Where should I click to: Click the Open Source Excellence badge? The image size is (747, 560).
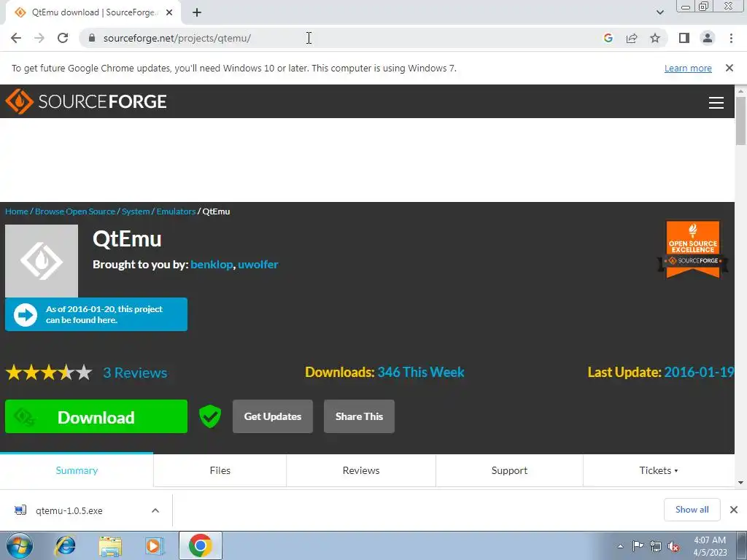(693, 249)
